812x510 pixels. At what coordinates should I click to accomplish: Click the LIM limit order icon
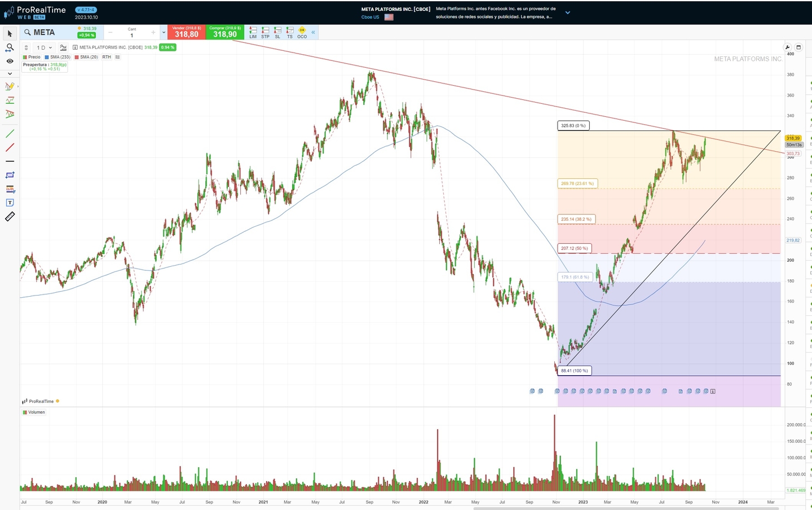(x=253, y=32)
